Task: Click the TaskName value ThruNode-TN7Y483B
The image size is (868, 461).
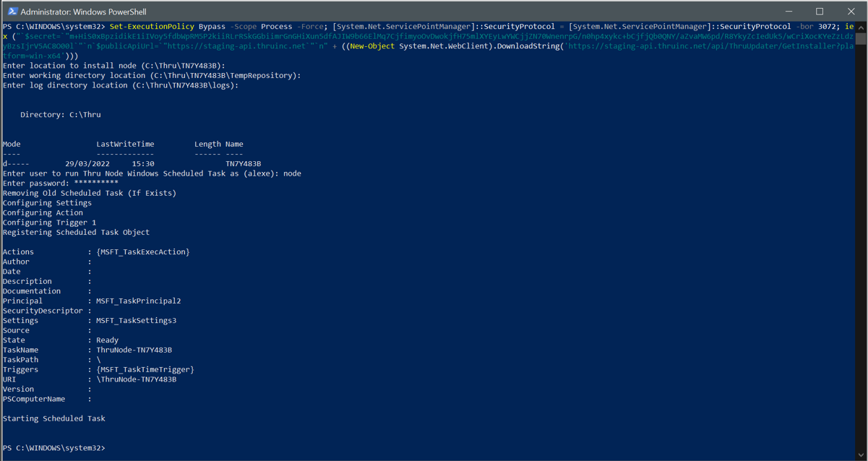Action: (134, 350)
